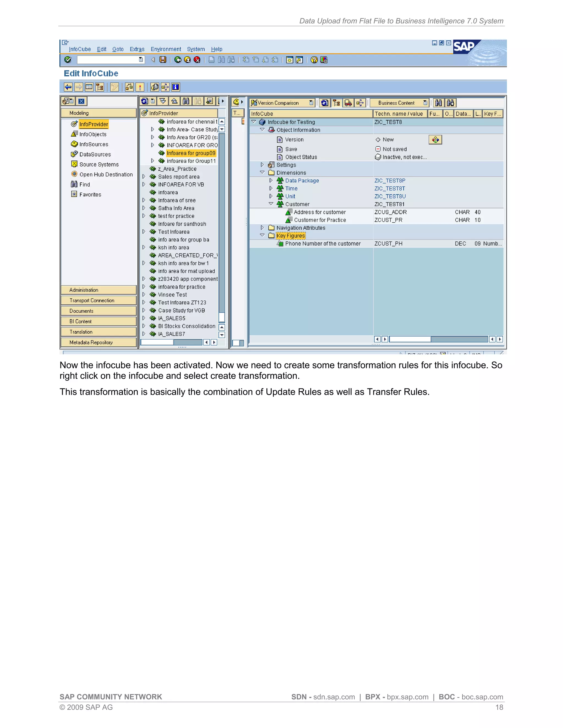Click the blue left arrow Back icon

pos(68,87)
